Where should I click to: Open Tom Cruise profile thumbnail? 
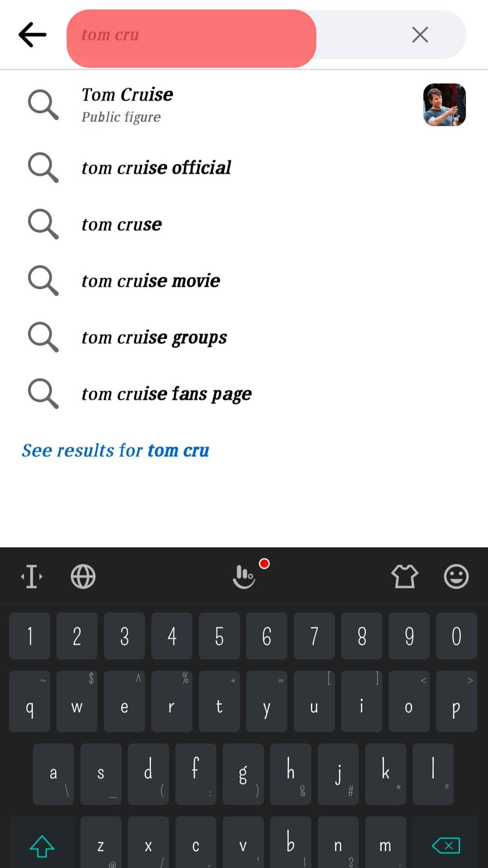coord(444,105)
